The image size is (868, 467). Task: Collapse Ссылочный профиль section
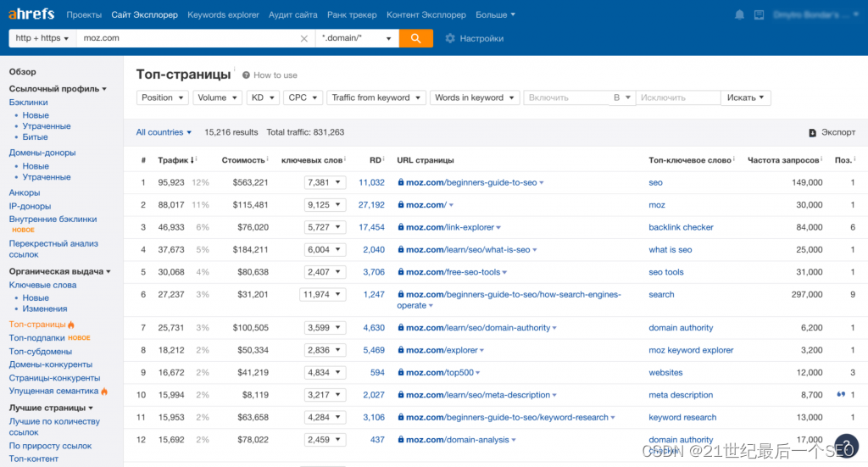pos(58,88)
